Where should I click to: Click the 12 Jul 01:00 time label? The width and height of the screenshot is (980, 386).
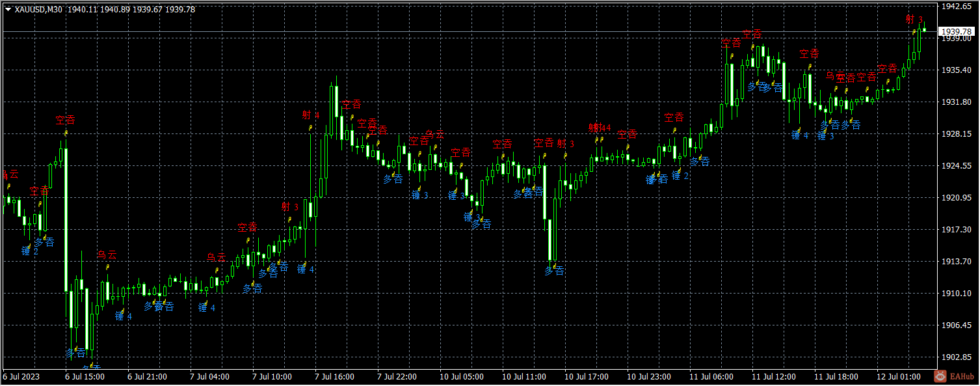tap(899, 377)
